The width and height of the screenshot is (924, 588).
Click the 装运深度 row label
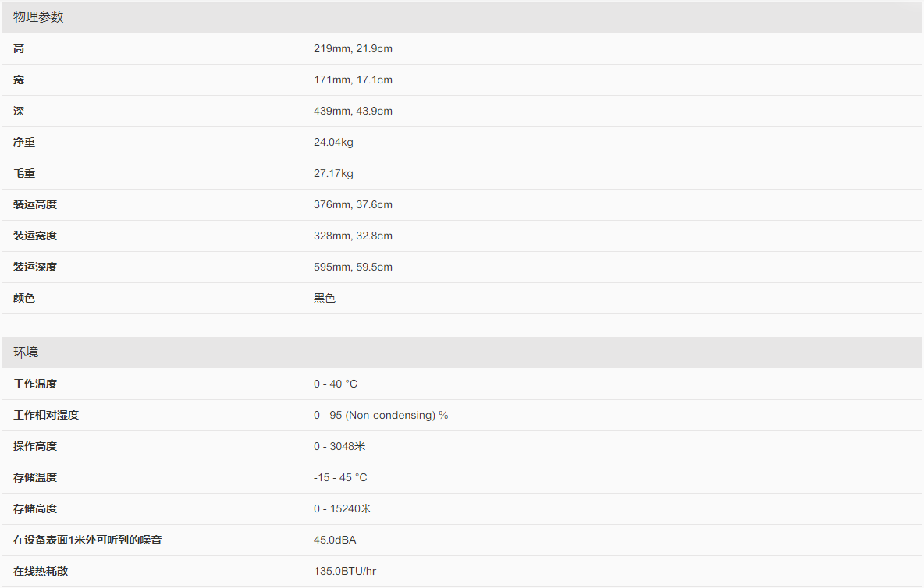(35, 267)
